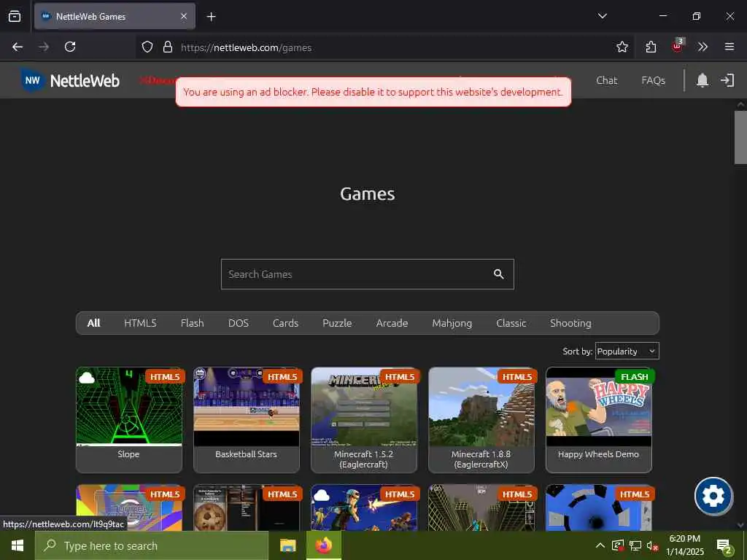Click the Windows taskbar search box

[x=152, y=545]
